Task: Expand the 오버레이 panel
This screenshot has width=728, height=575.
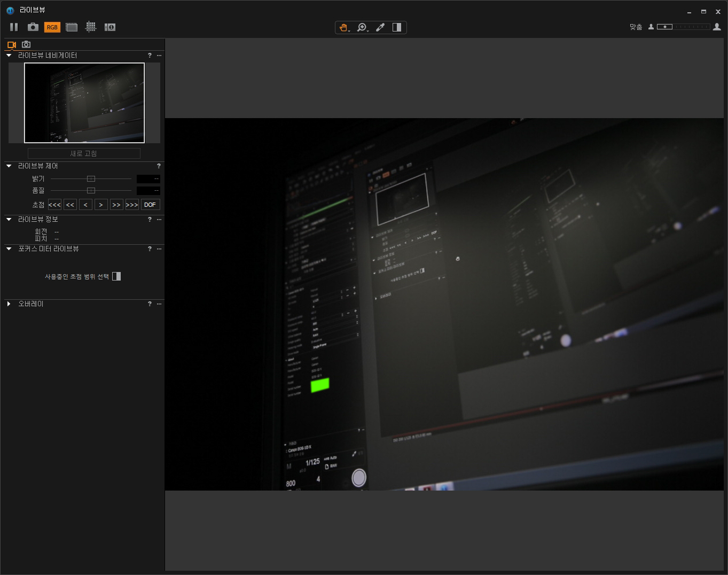Action: point(9,304)
